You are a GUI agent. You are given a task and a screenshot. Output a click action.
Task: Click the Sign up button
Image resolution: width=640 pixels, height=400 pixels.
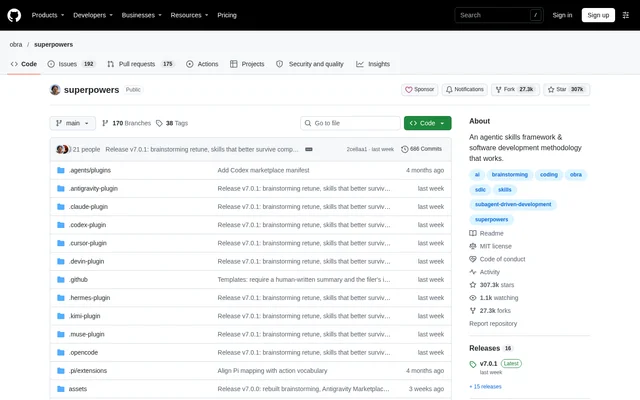point(598,16)
